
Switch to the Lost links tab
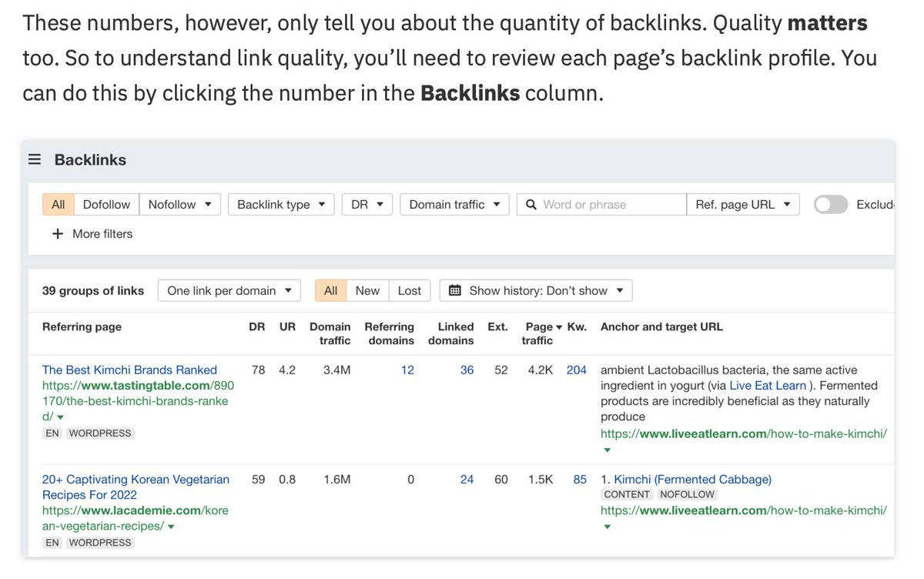pyautogui.click(x=410, y=290)
